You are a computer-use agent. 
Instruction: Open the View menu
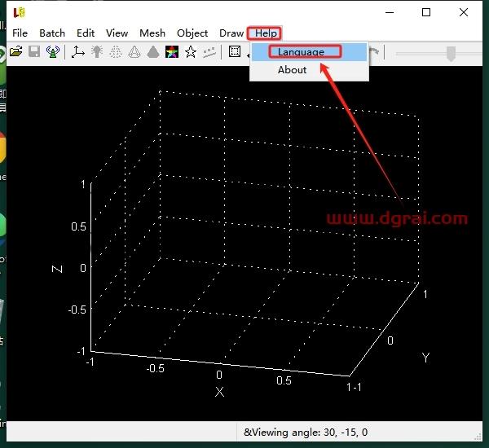[117, 33]
